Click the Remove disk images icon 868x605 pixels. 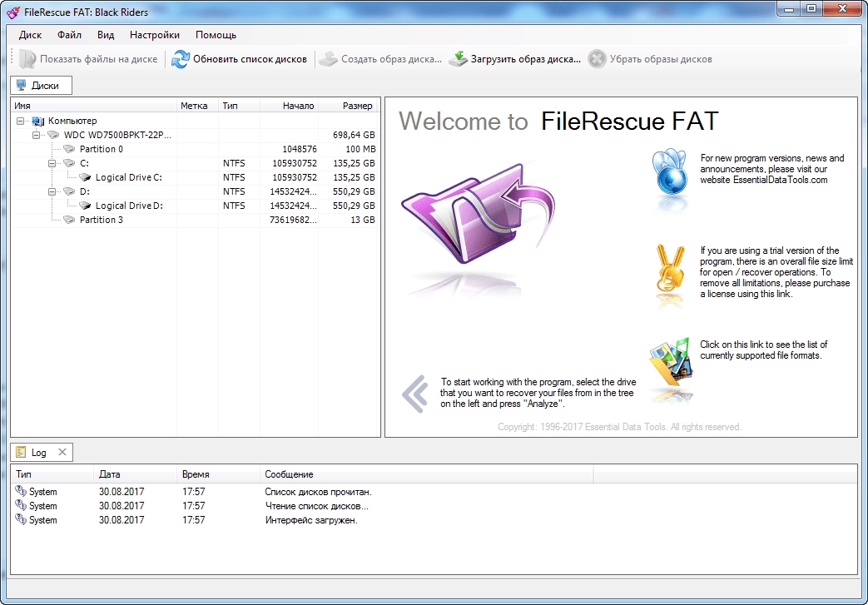tap(597, 59)
